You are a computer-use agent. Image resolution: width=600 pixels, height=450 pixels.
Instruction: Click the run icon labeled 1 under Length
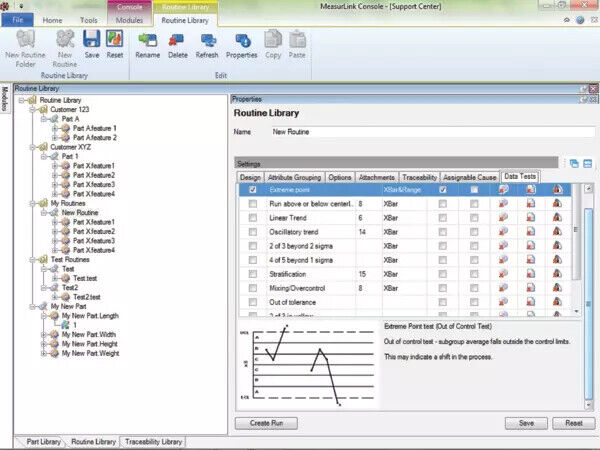tap(65, 325)
